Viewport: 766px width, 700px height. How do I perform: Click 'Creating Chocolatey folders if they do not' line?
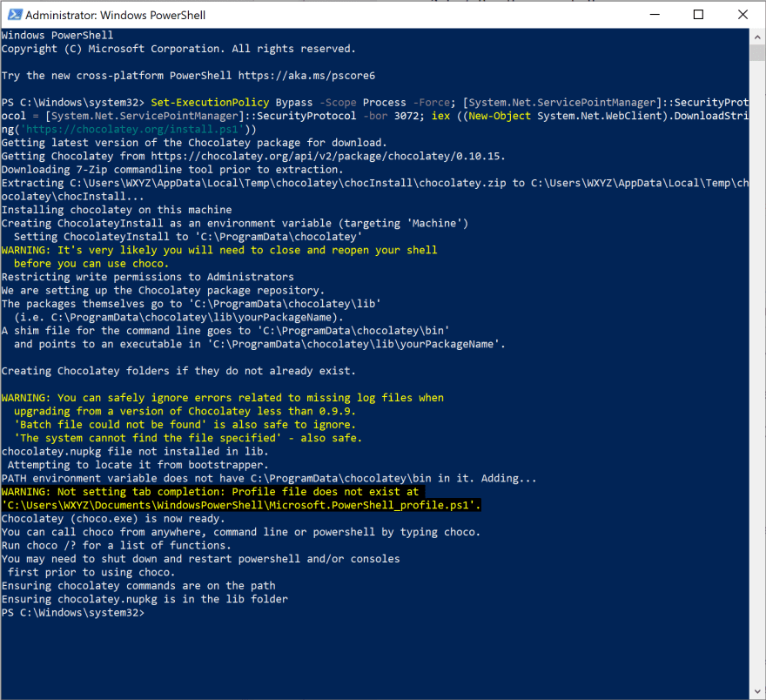pyautogui.click(x=178, y=371)
